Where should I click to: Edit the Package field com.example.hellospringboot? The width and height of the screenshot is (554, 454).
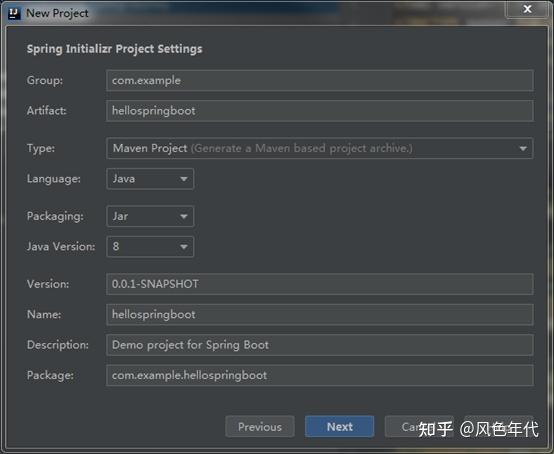coord(319,375)
